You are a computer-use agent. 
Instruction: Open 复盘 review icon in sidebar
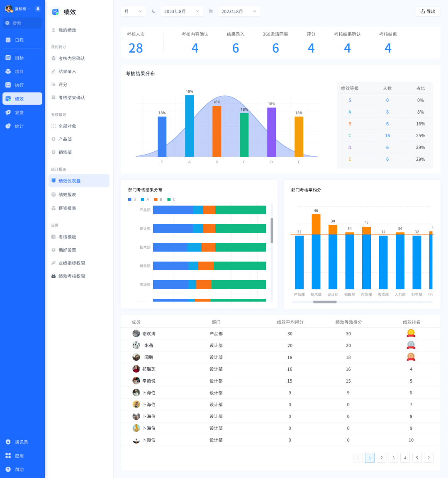8,112
